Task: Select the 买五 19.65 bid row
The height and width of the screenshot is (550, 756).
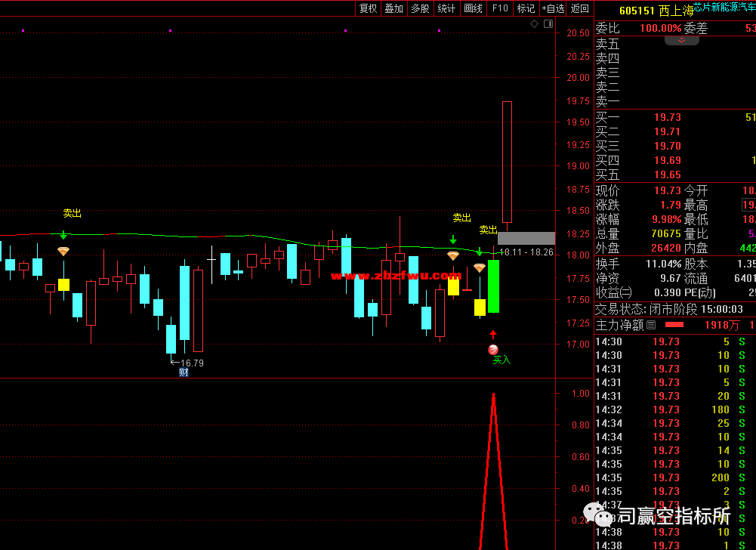Action: pyautogui.click(x=675, y=175)
